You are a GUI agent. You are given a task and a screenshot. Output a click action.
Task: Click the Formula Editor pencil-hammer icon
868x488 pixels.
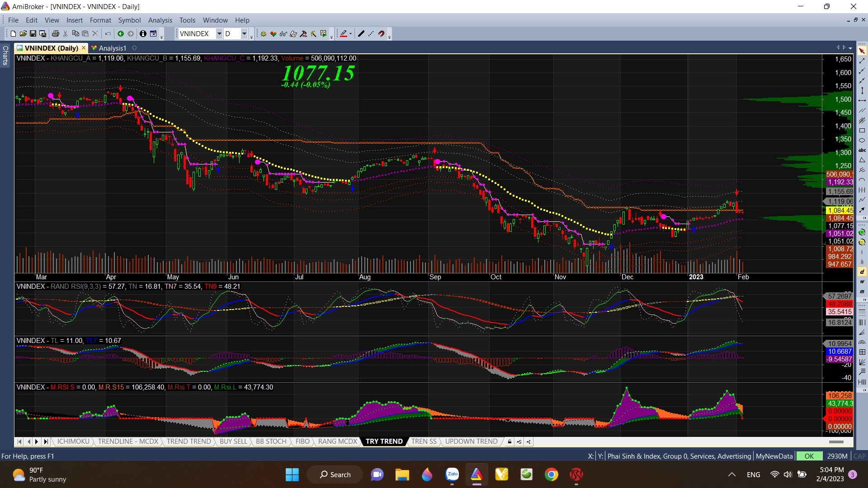point(303,33)
